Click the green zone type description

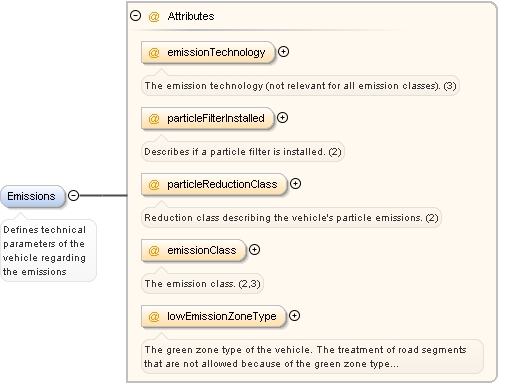pyautogui.click(x=312, y=356)
